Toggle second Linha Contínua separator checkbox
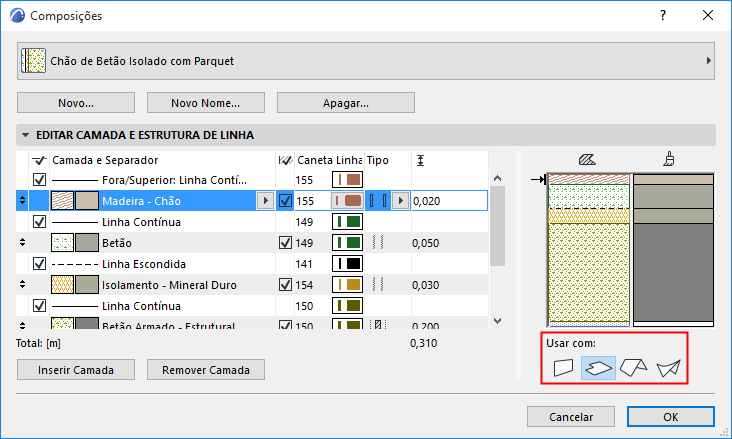 [39, 306]
